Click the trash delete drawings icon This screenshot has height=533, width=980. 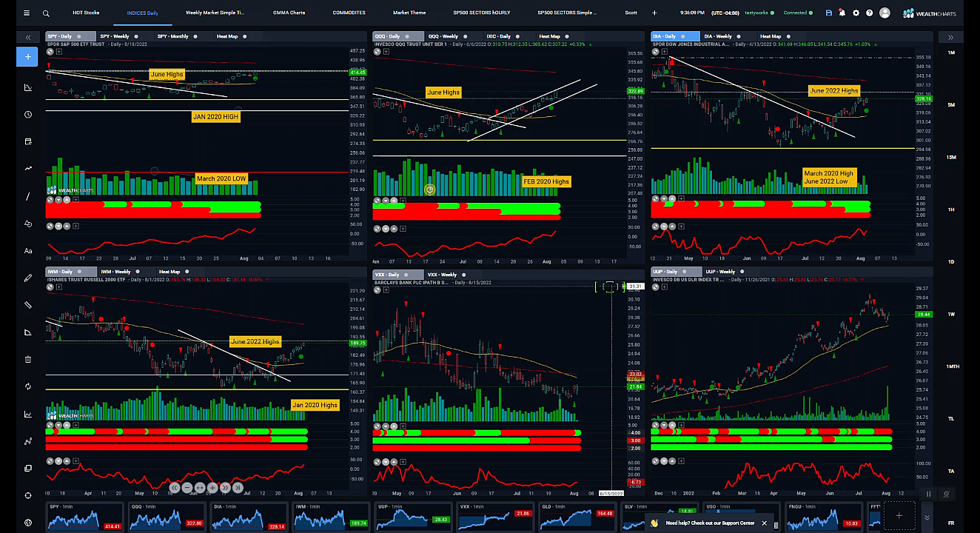pyautogui.click(x=28, y=359)
